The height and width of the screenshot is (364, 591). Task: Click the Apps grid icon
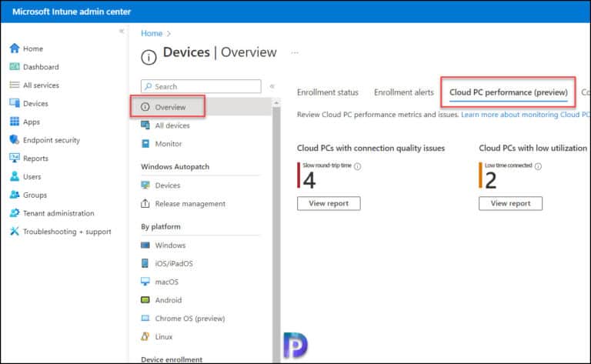point(15,122)
